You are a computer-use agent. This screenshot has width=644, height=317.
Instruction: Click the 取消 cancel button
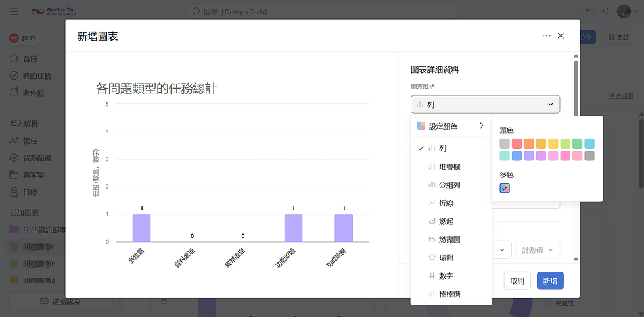click(517, 281)
